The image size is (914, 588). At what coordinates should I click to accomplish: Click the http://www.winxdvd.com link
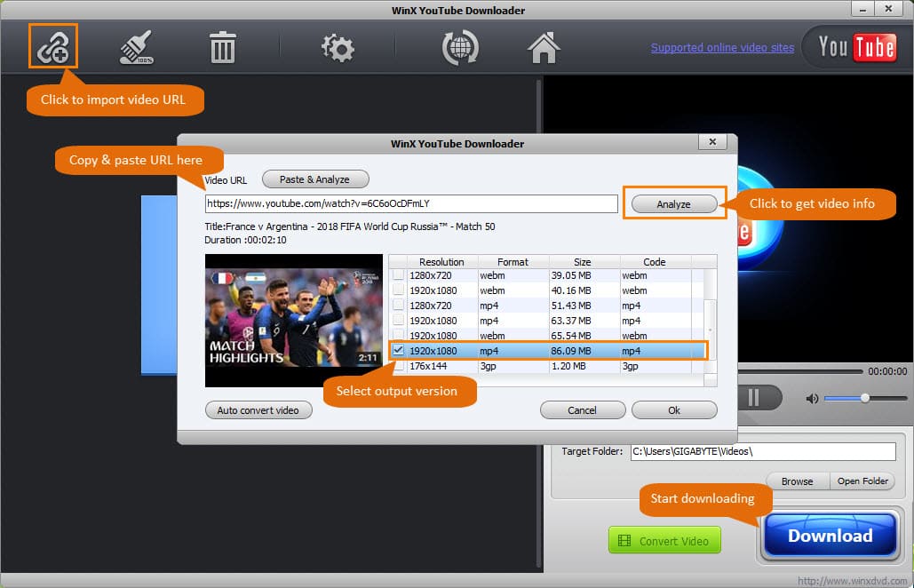[852, 581]
